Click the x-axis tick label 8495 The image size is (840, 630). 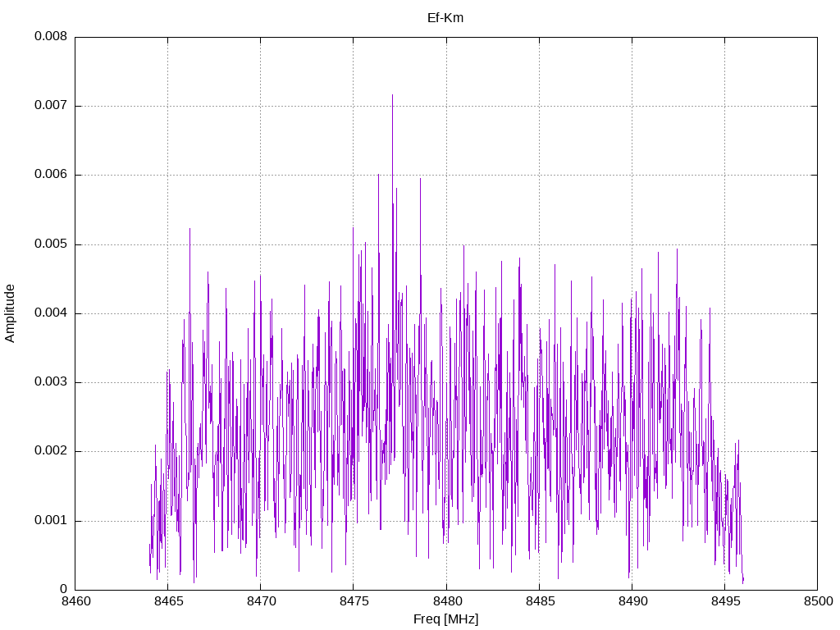725,601
